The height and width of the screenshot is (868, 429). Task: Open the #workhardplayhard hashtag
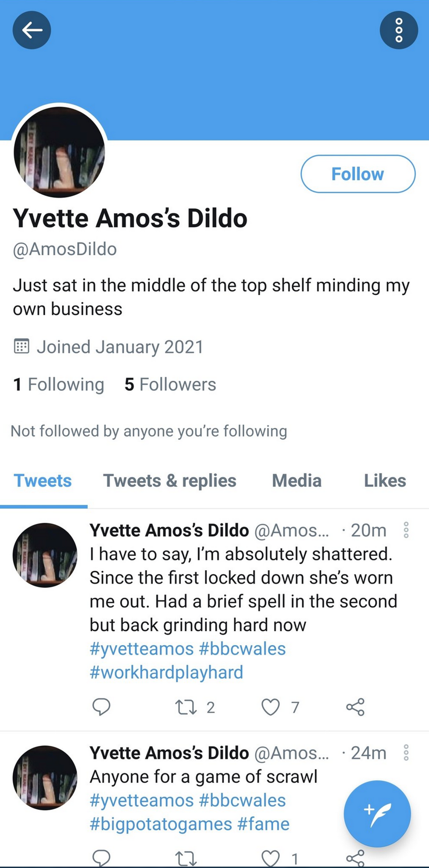166,672
